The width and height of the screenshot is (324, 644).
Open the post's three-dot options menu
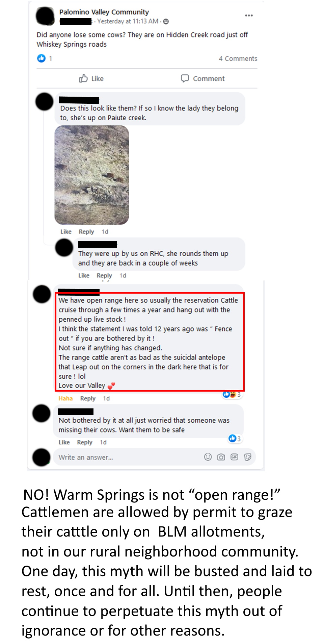(249, 16)
